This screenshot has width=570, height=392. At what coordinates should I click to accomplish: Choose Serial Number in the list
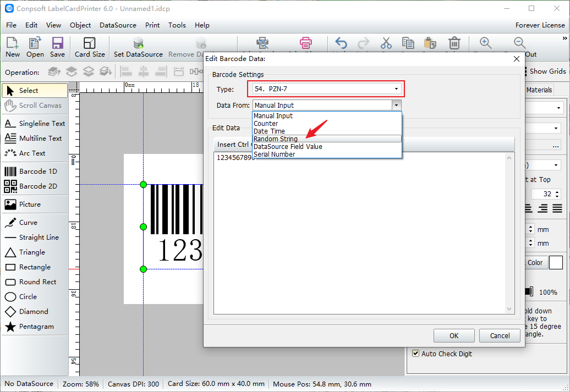point(327,154)
